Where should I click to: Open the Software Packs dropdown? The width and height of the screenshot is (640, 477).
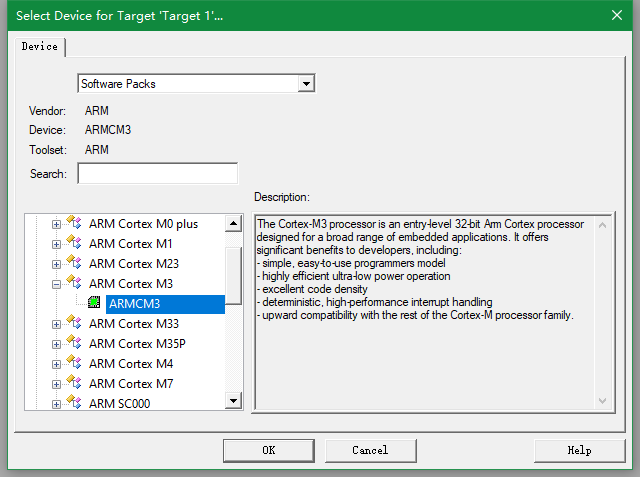click(306, 84)
